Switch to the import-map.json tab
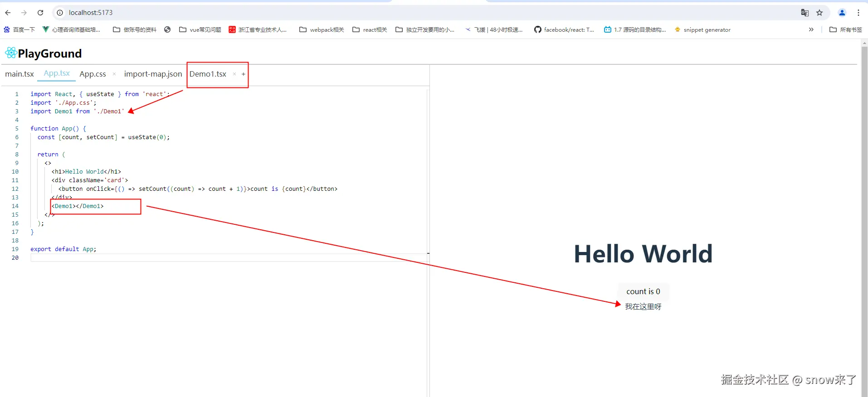The image size is (868, 397). pos(153,74)
